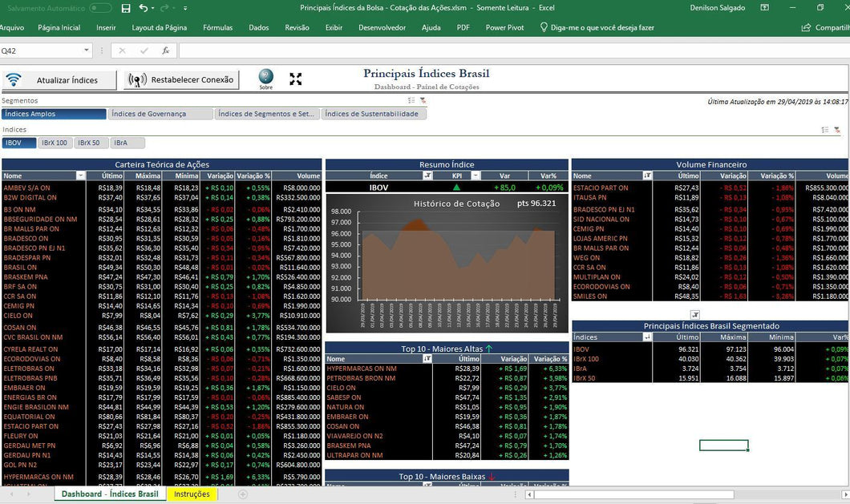Undo the last action
850x504 pixels.
coord(143,7)
